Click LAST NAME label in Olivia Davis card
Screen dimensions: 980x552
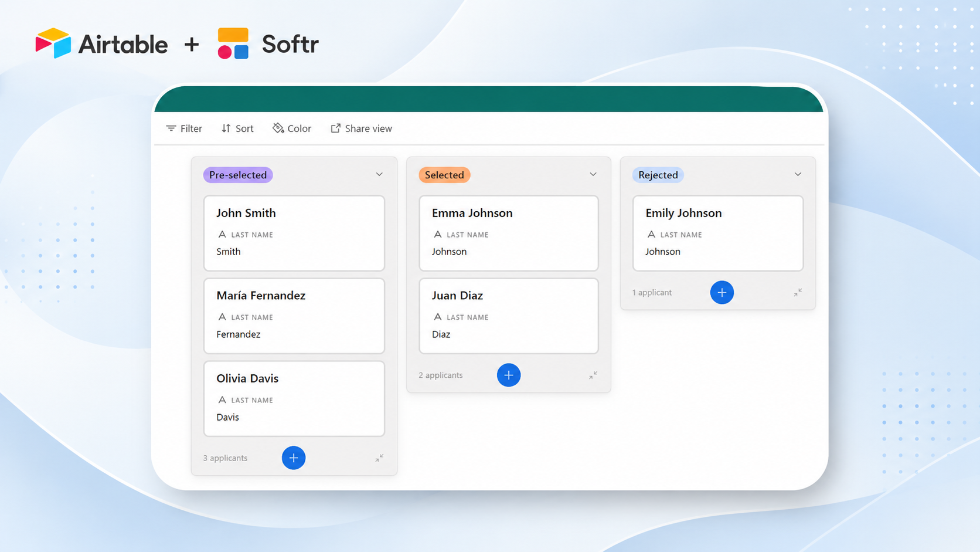coord(252,400)
